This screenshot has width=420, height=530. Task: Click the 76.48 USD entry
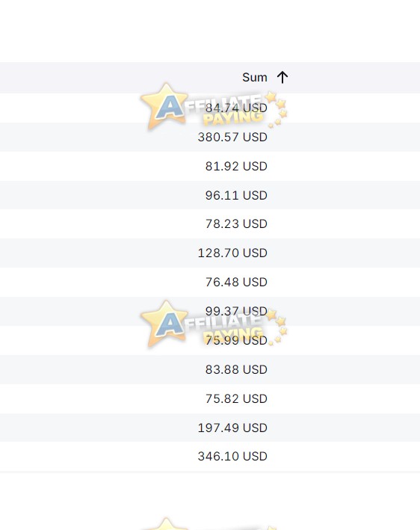coord(236,282)
